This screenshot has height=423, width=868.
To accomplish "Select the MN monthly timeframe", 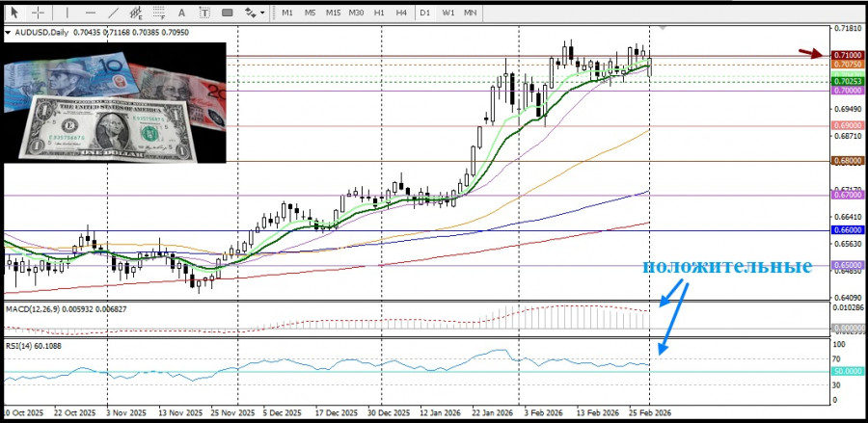I will (470, 13).
